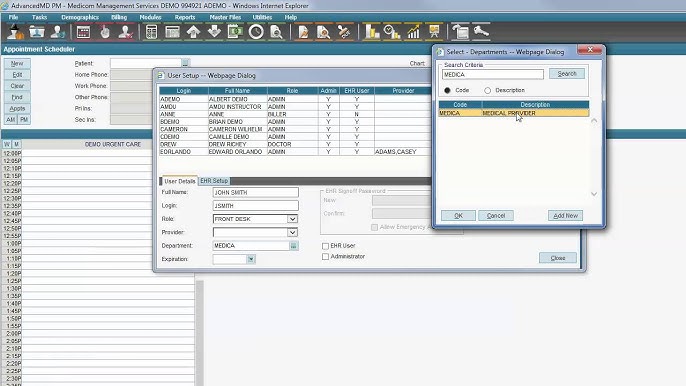This screenshot has width=686, height=386.
Task: Cancel the Select Departments dialog
Action: [496, 215]
